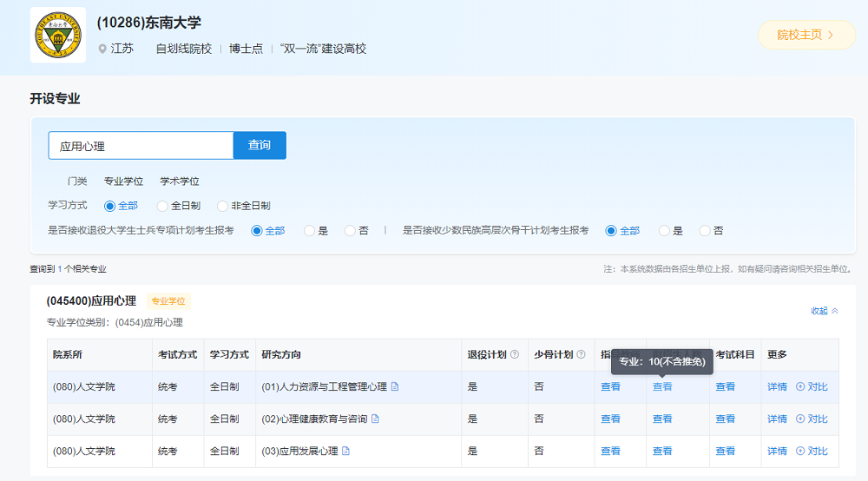868x481 pixels.
Task: Open the 门类 filter tab
Action: [77, 181]
